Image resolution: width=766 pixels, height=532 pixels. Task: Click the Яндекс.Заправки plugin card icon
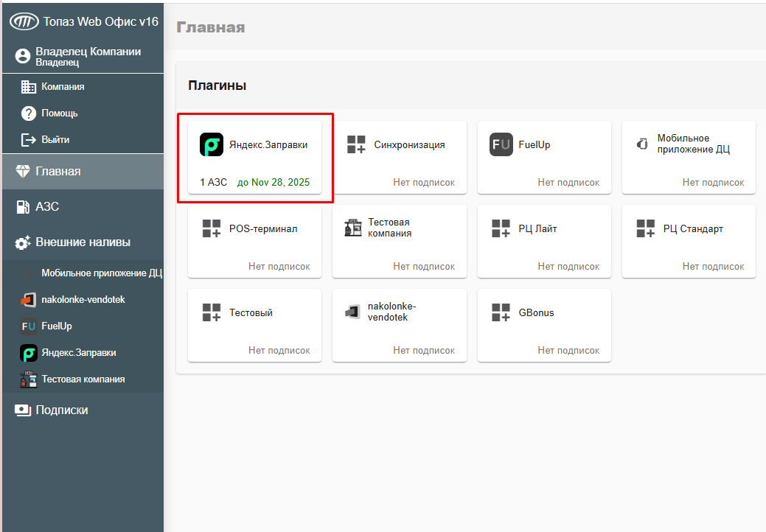(x=212, y=144)
